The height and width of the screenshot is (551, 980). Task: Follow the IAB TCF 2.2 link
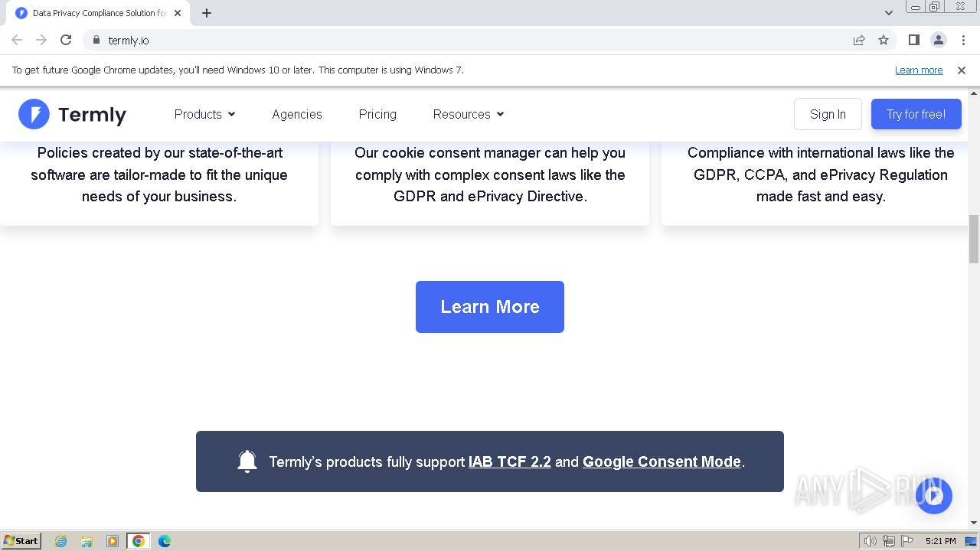coord(510,461)
